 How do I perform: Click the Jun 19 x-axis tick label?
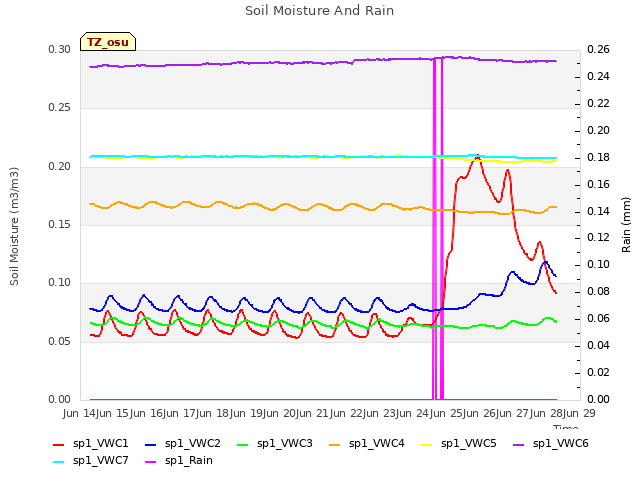[x=247, y=413]
